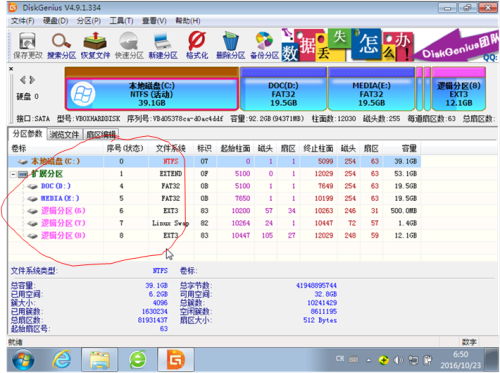This screenshot has width=500, height=373.
Task: Go to next disk with right arrow
Action: point(32,80)
